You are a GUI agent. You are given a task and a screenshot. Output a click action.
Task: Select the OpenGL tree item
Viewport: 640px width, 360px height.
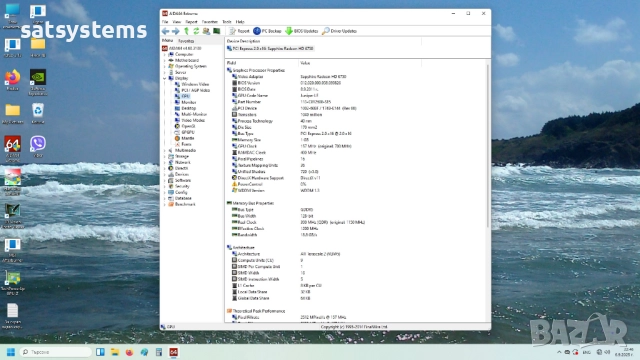(x=185, y=126)
